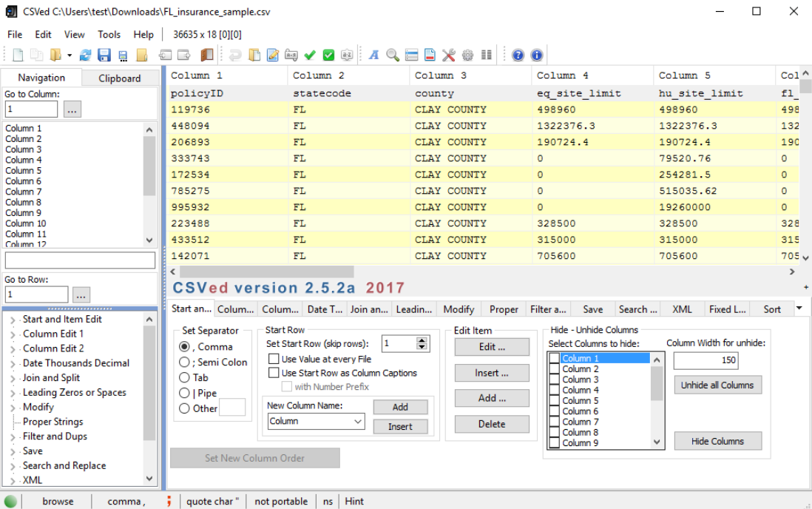This screenshot has width=812, height=509.
Task: Click the save floppy disk icon
Action: (x=104, y=55)
